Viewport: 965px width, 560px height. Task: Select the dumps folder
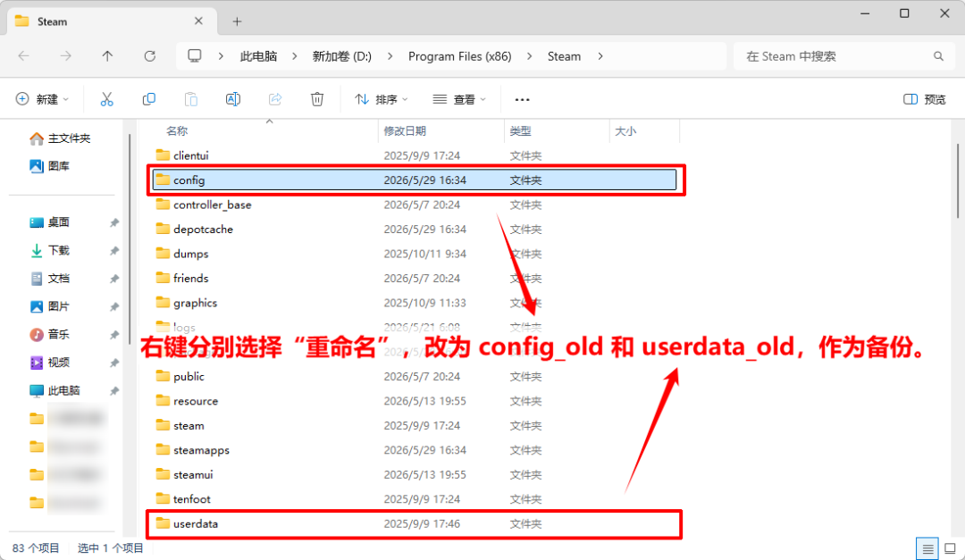click(415, 255)
